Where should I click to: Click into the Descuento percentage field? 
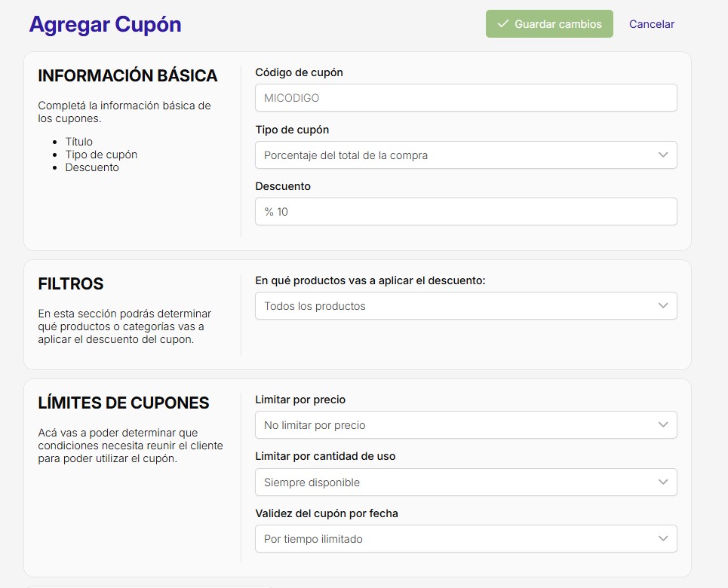[465, 212]
